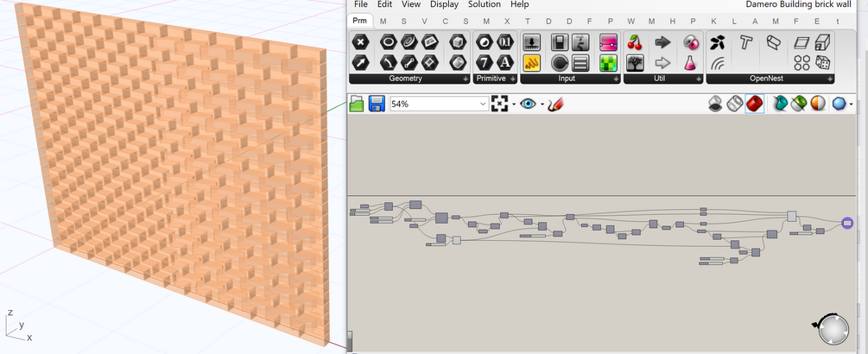Select the Vector parameter arrow icon
The height and width of the screenshot is (354, 868).
(x=360, y=62)
